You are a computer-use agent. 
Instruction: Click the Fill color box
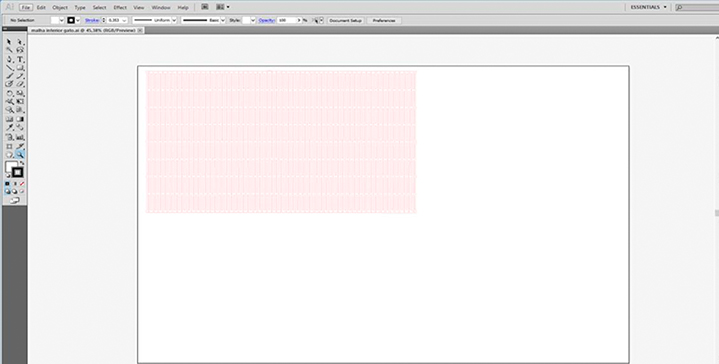(11, 167)
